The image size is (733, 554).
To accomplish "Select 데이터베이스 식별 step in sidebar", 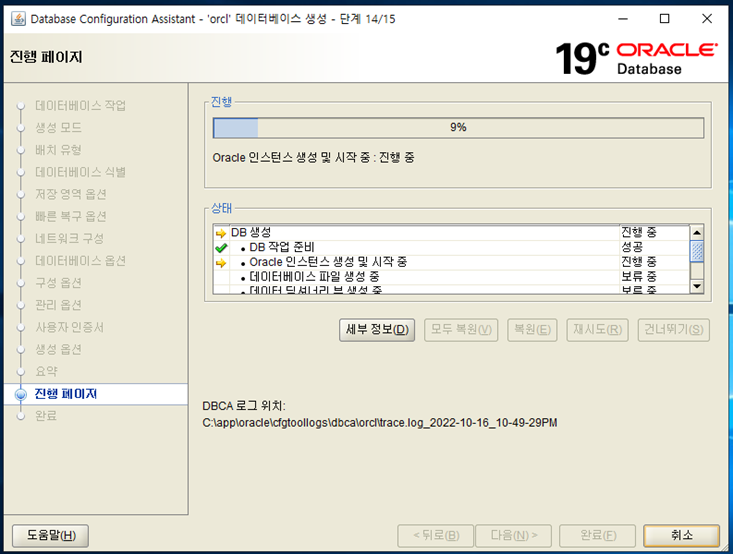I will [80, 172].
